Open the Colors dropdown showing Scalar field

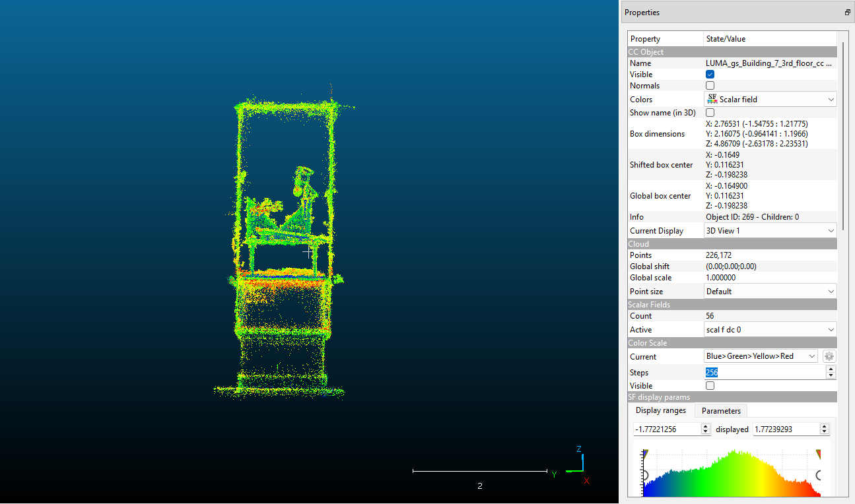click(770, 100)
